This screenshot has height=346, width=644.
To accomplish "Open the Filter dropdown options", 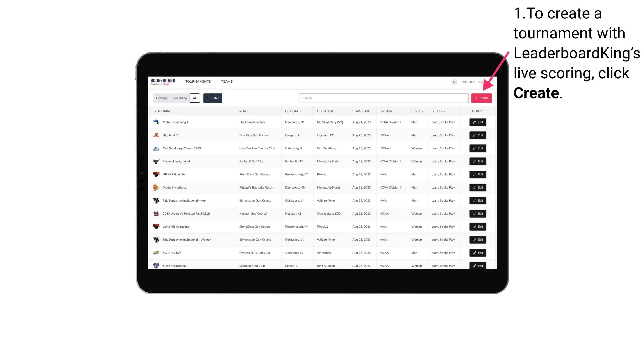I will tap(212, 98).
